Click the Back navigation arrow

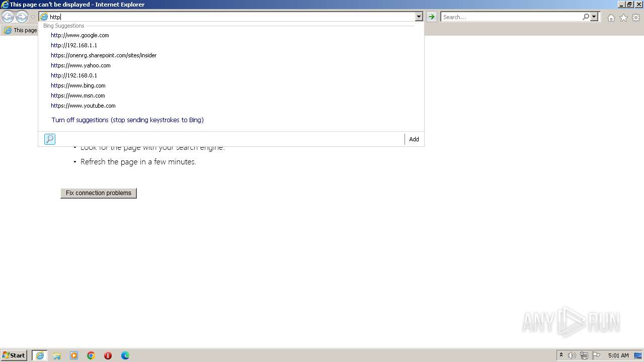(8, 17)
